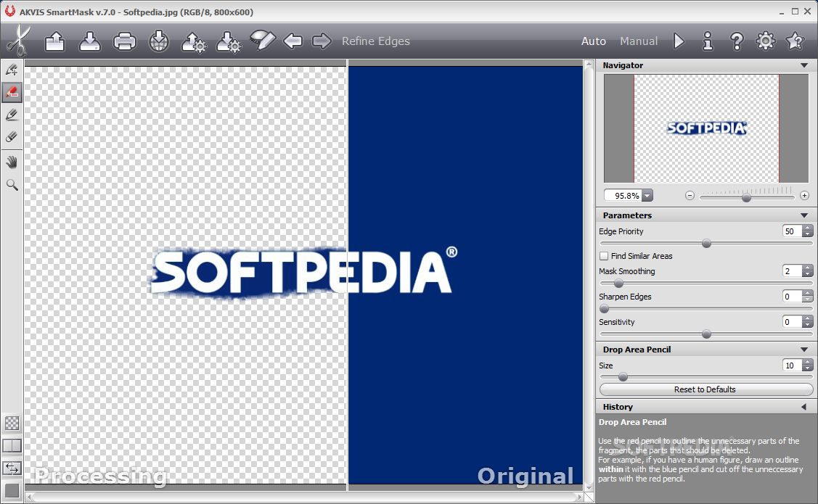Open an image file with upload arrow icon
Image resolution: width=818 pixels, height=504 pixels.
[x=54, y=41]
